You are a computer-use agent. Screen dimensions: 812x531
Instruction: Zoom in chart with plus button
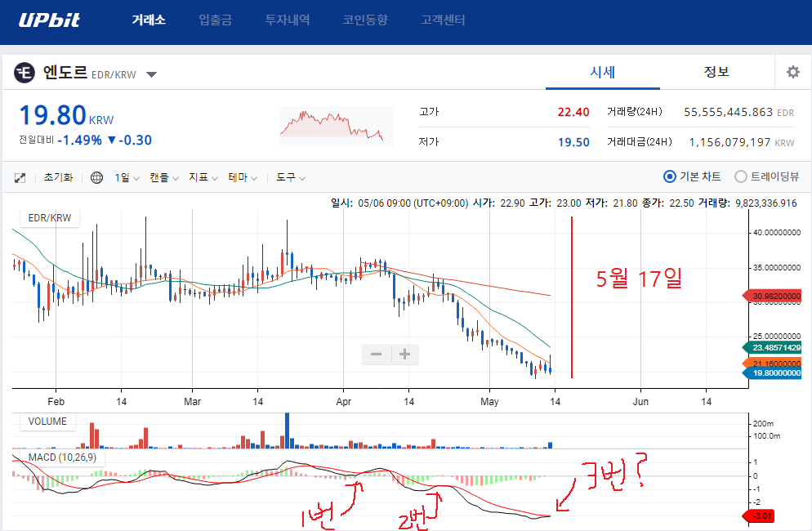(x=405, y=355)
